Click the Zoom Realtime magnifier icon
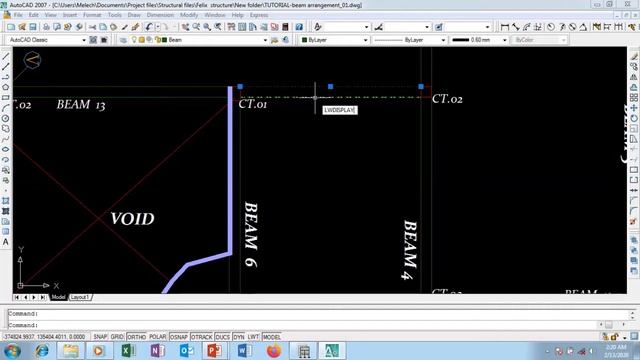Screen dimensions: 640x360 tap(196, 27)
